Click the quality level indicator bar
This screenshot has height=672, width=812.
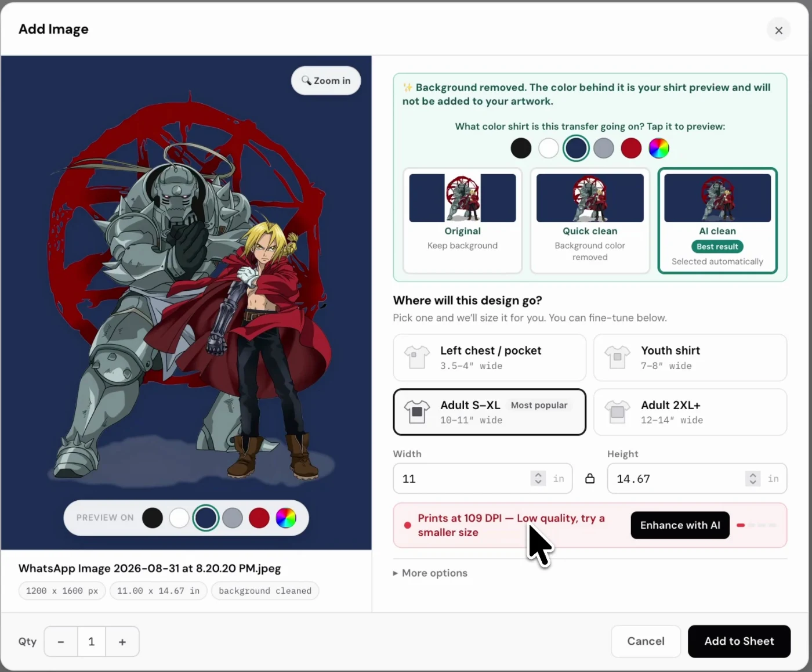pos(757,525)
